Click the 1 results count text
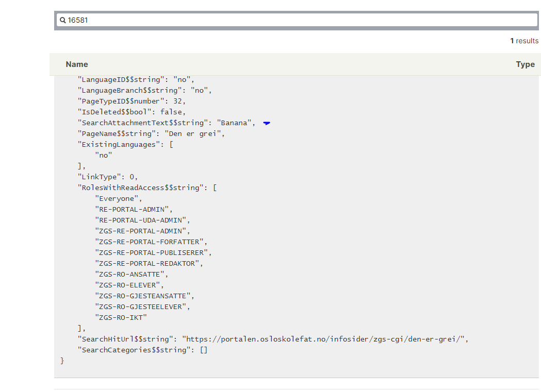The width and height of the screenshot is (541, 392). coord(524,41)
